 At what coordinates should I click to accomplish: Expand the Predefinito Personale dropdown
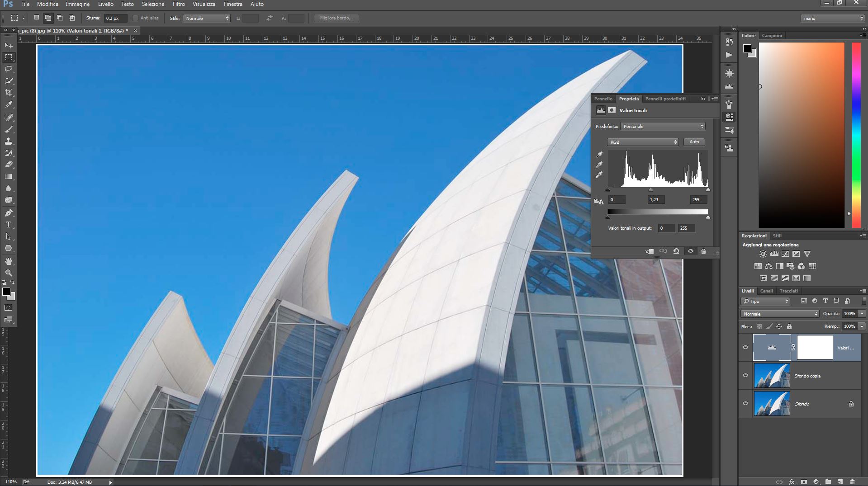[663, 127]
